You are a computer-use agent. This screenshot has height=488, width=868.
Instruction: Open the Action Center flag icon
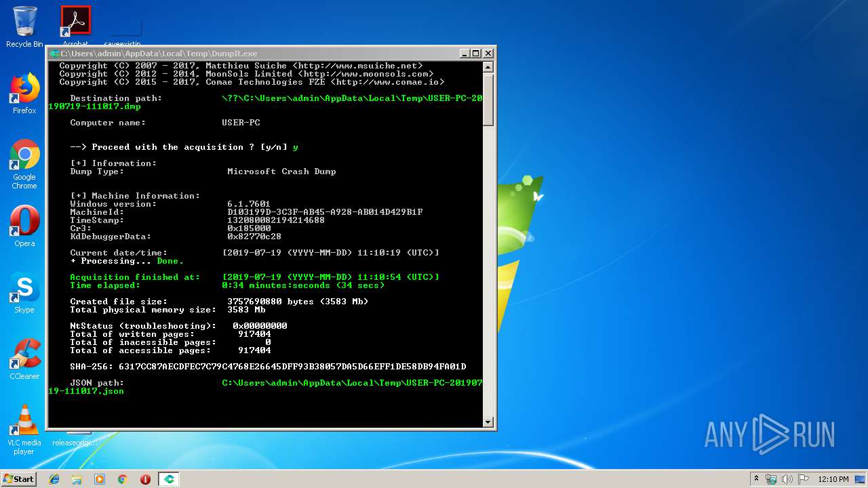coord(804,479)
